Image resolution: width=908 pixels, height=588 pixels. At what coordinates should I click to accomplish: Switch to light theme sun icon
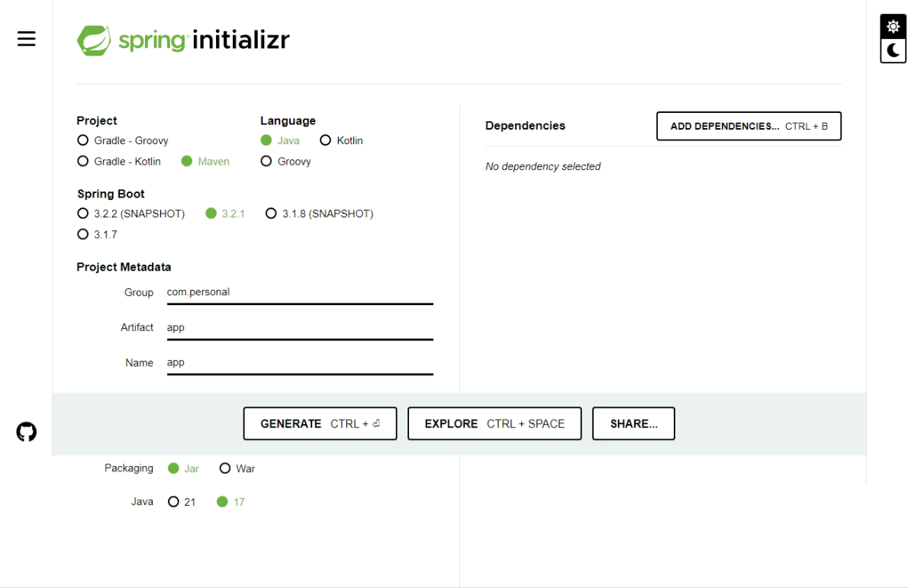pyautogui.click(x=893, y=27)
